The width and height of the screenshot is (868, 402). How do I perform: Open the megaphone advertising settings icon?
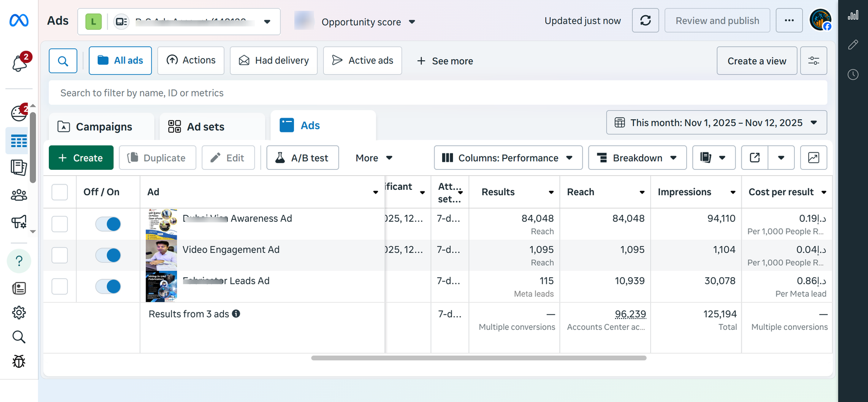[x=19, y=222]
